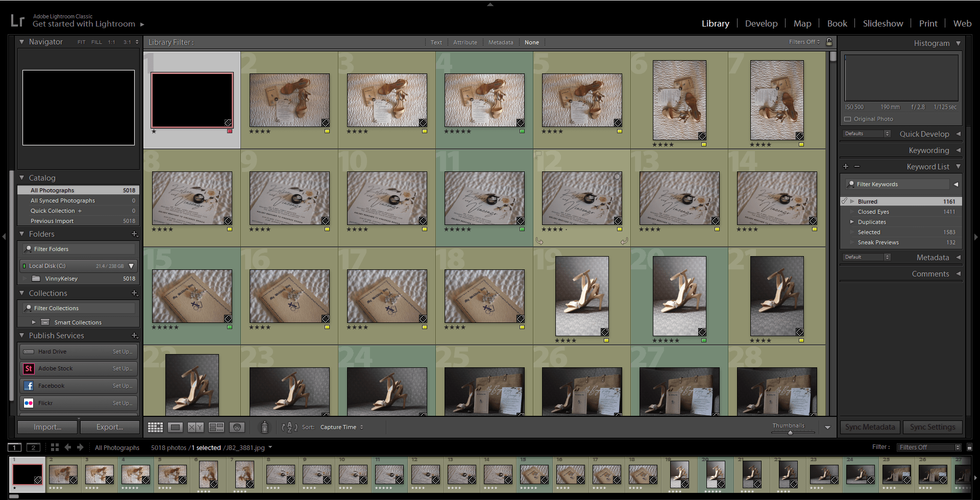Open People view face icon
980x500 pixels.
pos(237,427)
